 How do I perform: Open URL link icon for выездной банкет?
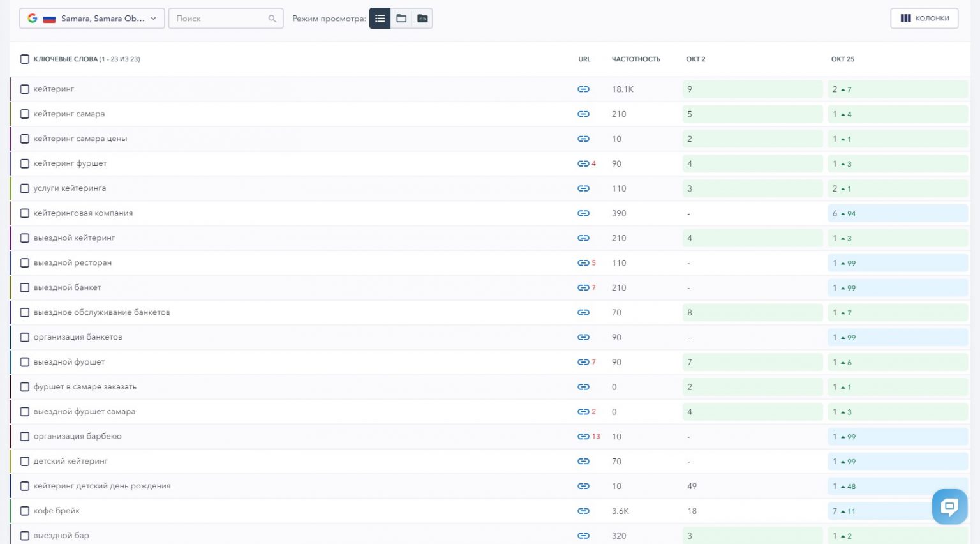(583, 288)
